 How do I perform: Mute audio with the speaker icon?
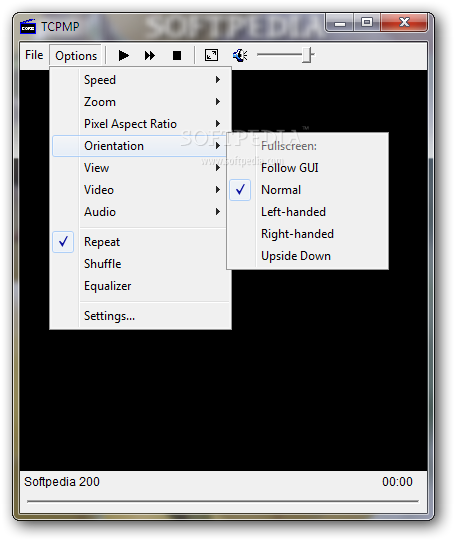coord(239,55)
